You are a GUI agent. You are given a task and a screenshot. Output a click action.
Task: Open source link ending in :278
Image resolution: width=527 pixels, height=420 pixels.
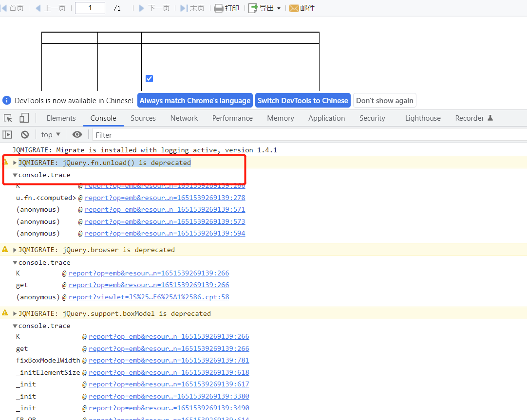tap(165, 198)
